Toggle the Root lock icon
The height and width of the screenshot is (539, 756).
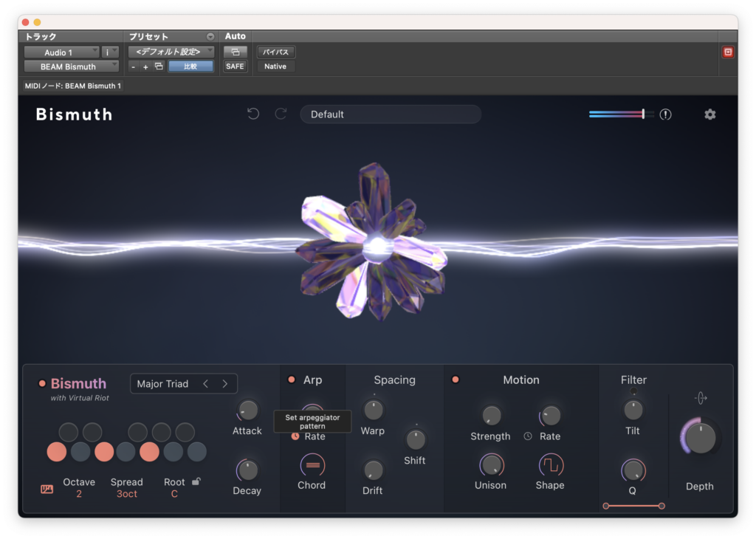[x=196, y=481]
